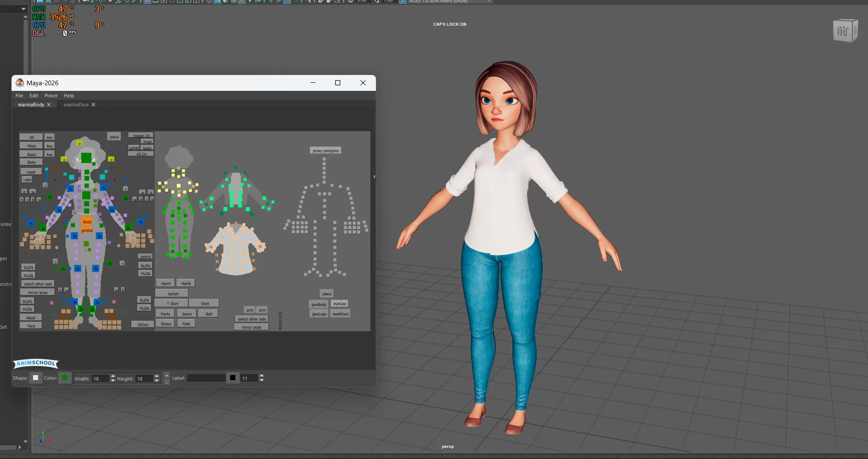Click the Head button
868x459 pixels.
tap(30, 318)
